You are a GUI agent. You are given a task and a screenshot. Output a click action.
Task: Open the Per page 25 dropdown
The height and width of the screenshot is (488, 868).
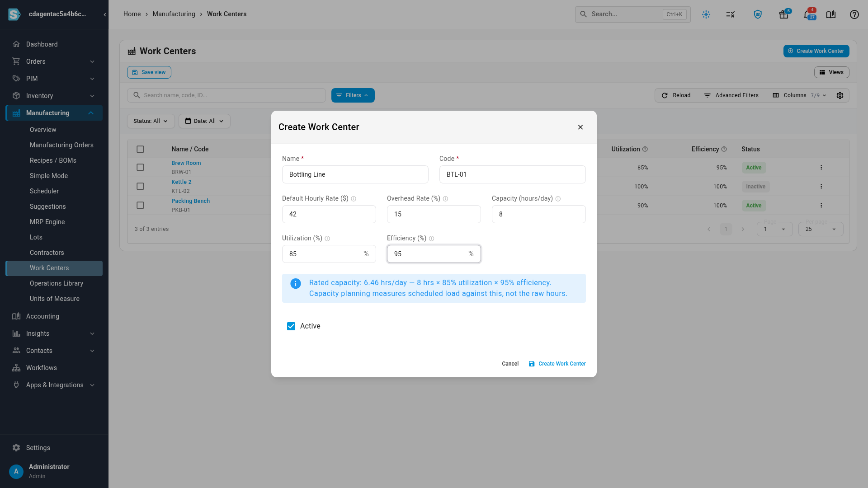[x=821, y=229]
